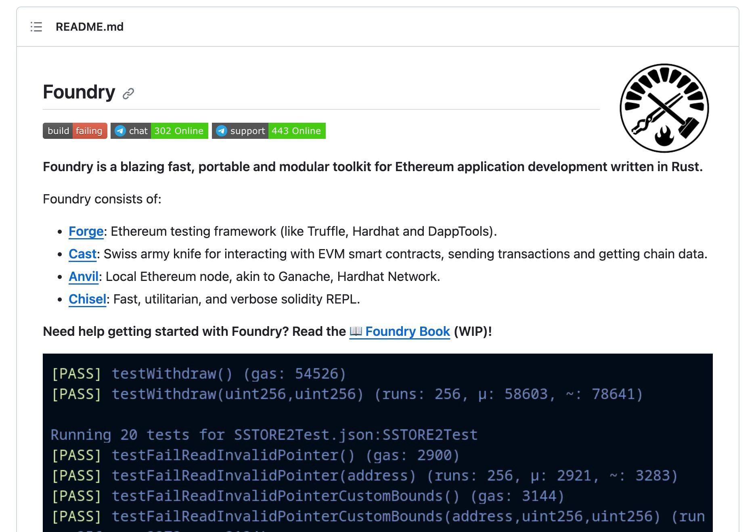
Task: Open the README outline menu icon
Action: tap(36, 27)
